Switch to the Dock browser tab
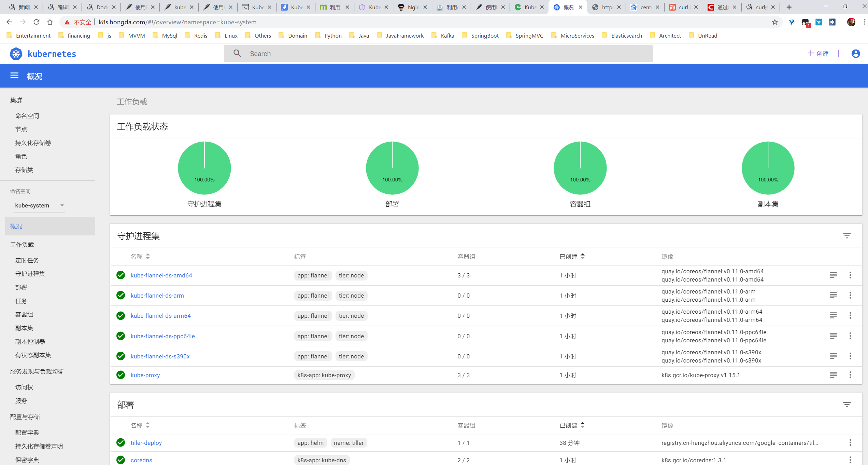This screenshot has width=868, height=465. point(101,7)
